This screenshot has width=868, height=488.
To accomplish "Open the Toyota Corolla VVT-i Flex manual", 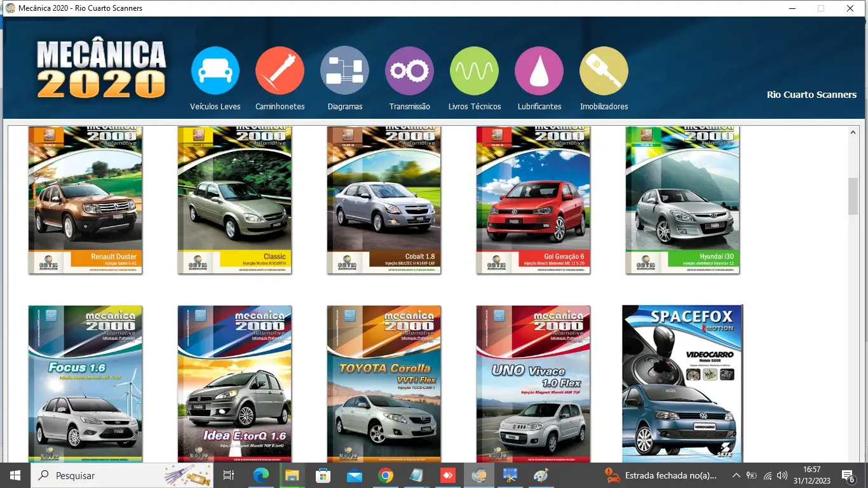I will point(384,383).
